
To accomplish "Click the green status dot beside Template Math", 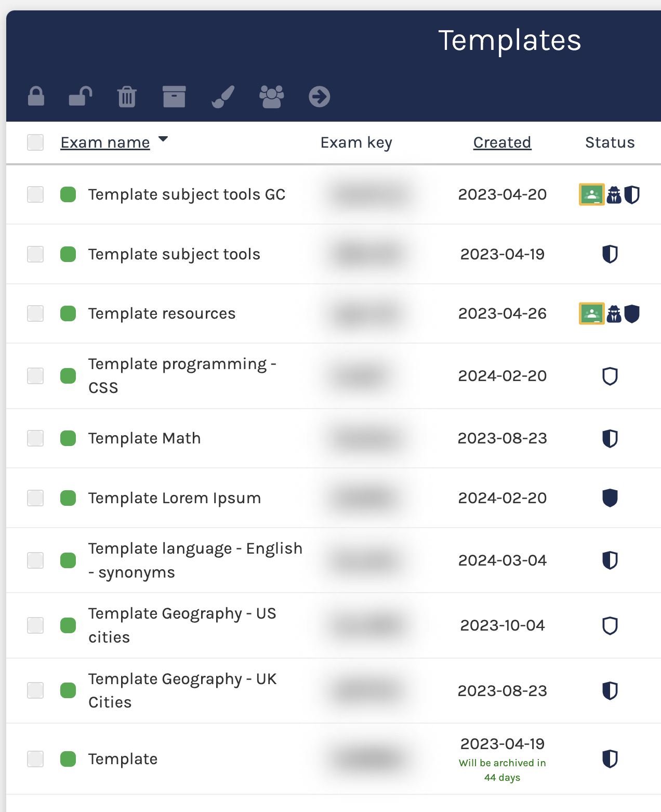I will pyautogui.click(x=68, y=438).
